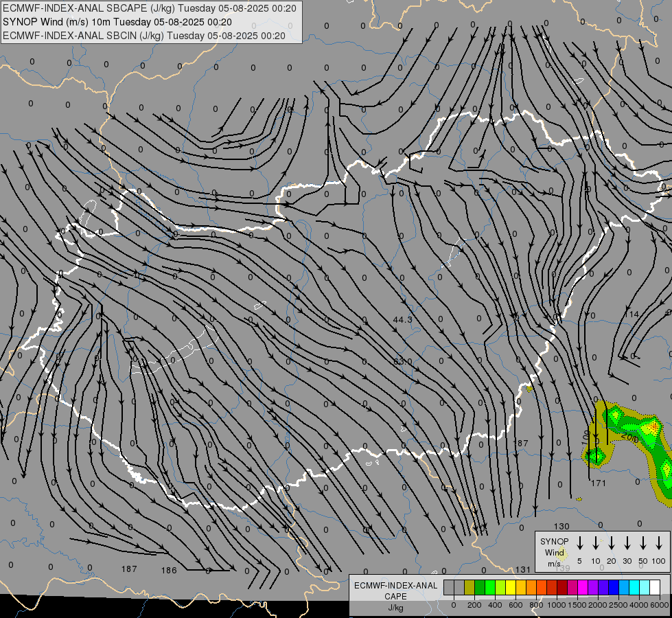Viewport: 672px width, 618px height.
Task: Click the 5 m/s wind arrow in legend
Action: point(579,542)
